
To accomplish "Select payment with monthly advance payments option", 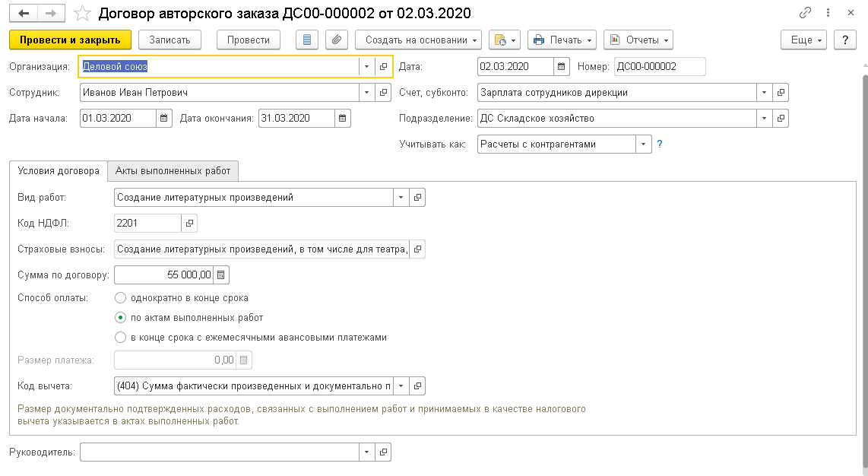I will 120,338.
